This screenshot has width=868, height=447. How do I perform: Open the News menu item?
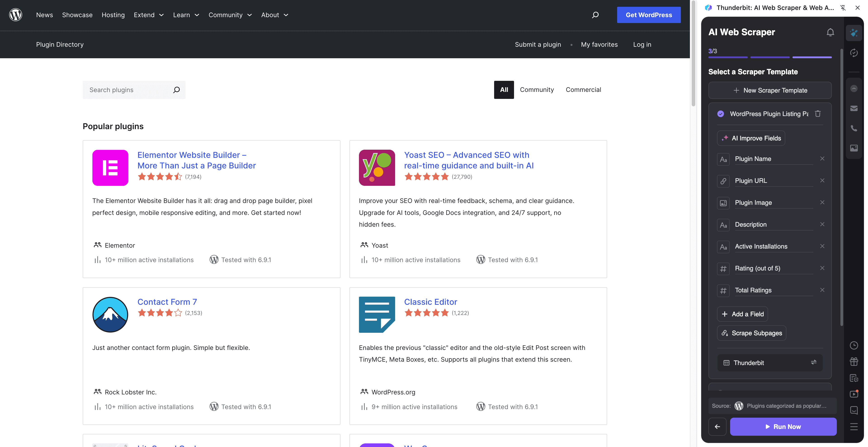(x=44, y=15)
